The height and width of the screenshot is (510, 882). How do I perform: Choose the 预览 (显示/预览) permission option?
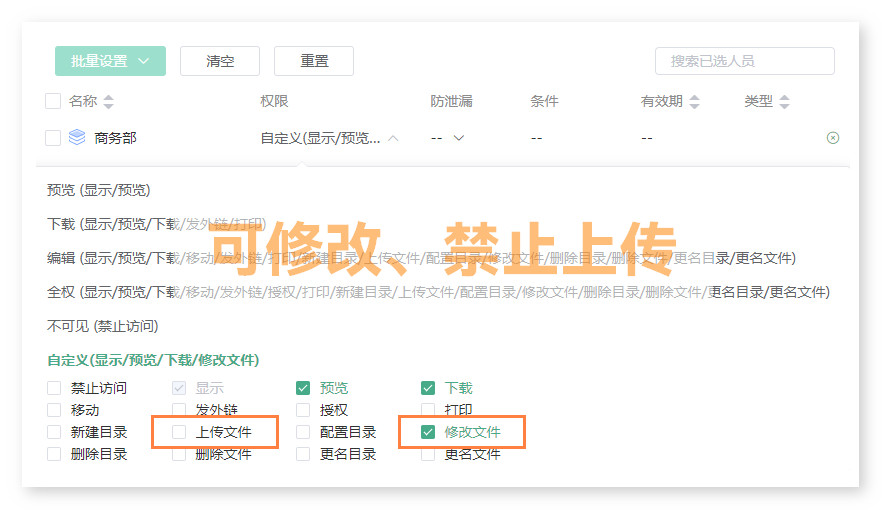[x=99, y=190]
